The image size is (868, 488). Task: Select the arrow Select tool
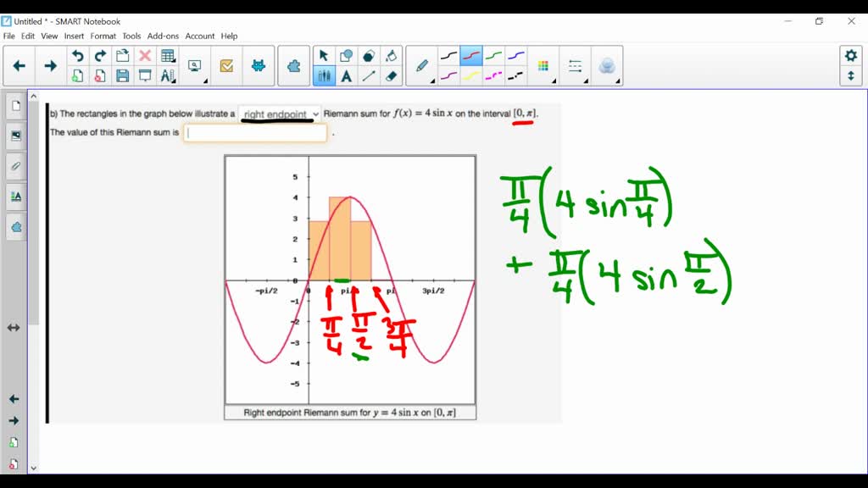click(325, 53)
